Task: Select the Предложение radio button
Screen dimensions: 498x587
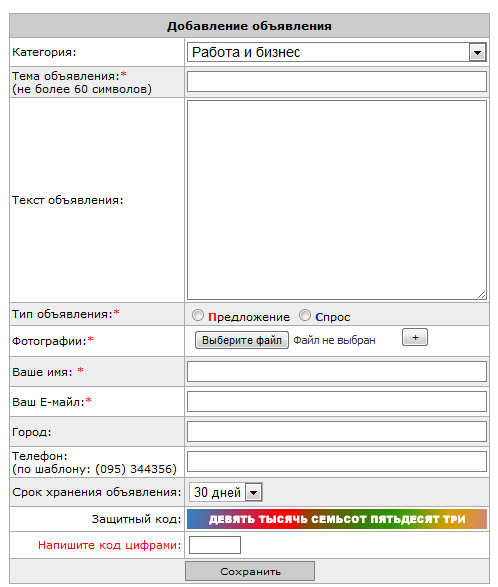Action: tap(198, 316)
